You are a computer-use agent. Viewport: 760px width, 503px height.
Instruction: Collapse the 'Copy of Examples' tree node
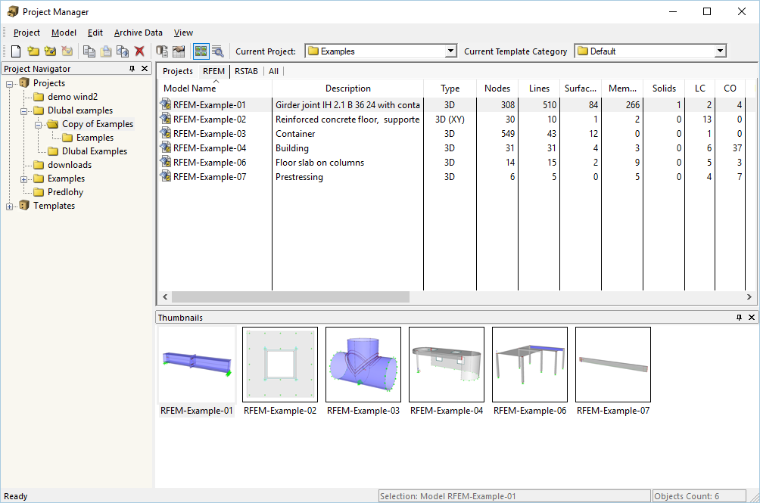[38, 125]
